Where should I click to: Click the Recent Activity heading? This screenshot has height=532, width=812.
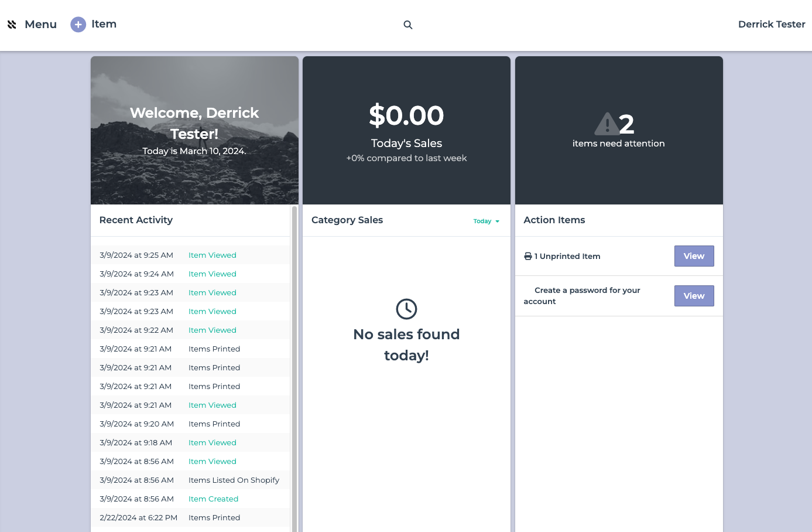pos(136,220)
